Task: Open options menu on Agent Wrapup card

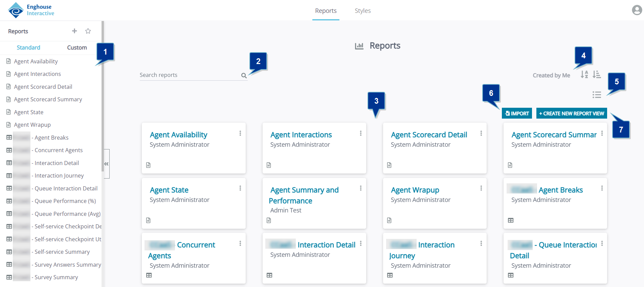Action: point(481,188)
